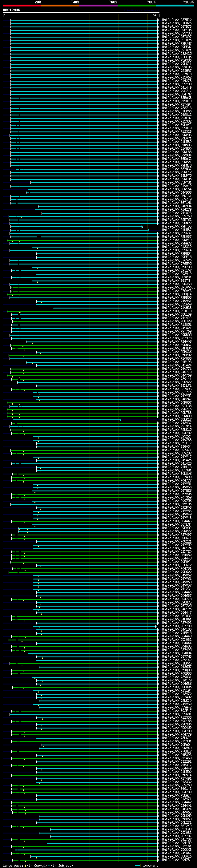Viewport: 197px width, 868px height.
Task: Click label UniRef100_Q9XQB3
Action: click(x=177, y=833)
